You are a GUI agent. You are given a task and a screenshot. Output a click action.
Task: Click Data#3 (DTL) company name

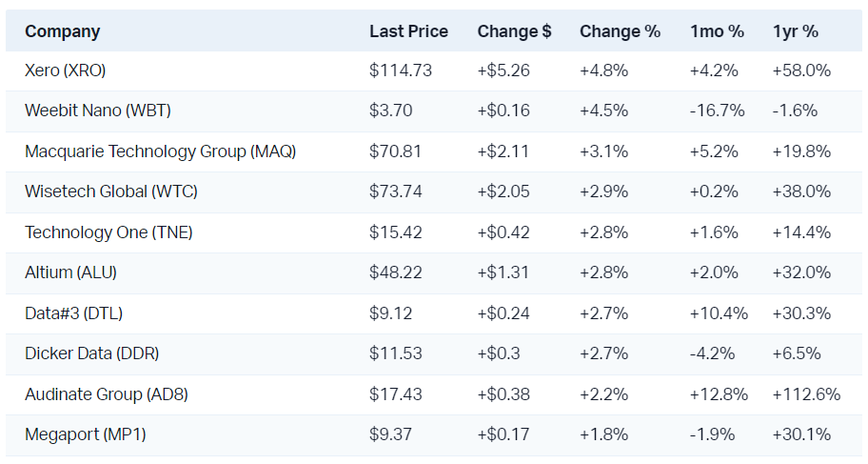coord(73,313)
